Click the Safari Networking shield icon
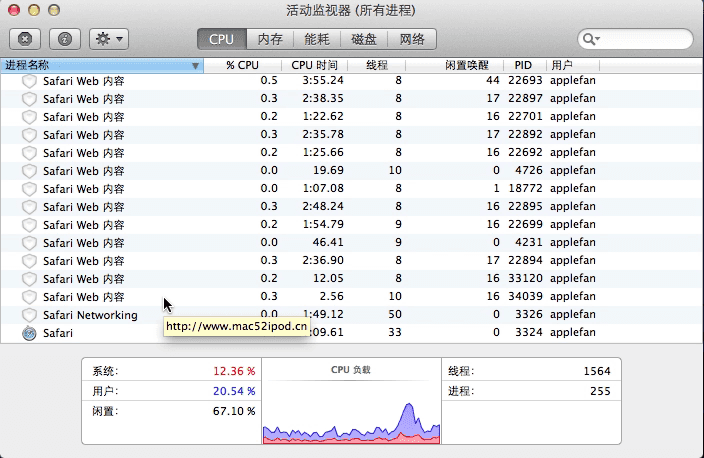Screen dimensions: 704x458 29,315
